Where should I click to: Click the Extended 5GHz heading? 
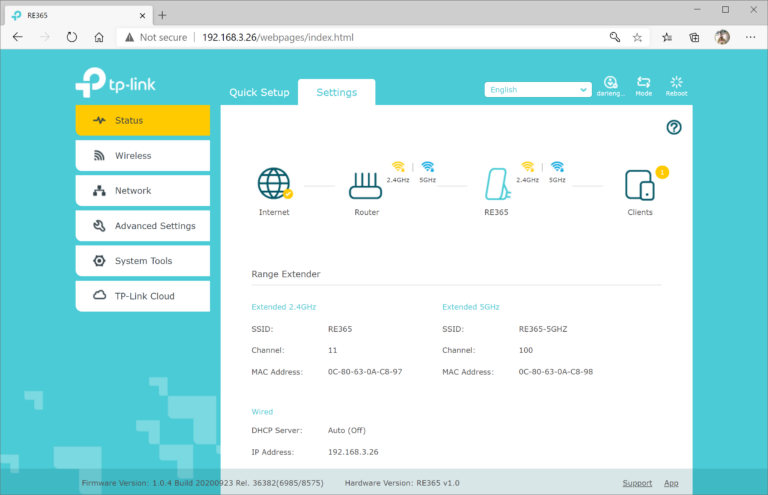(x=471, y=307)
